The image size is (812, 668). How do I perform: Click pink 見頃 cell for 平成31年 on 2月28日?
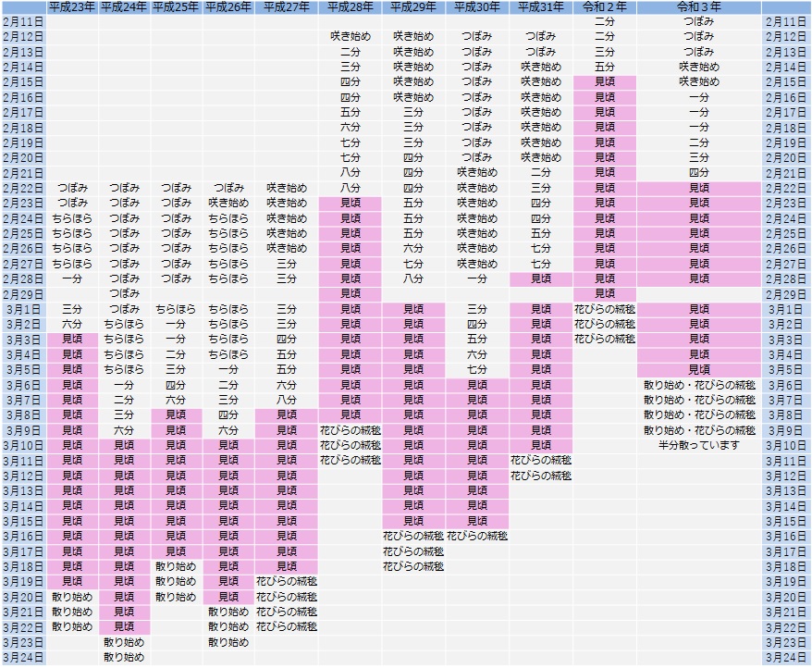point(540,278)
